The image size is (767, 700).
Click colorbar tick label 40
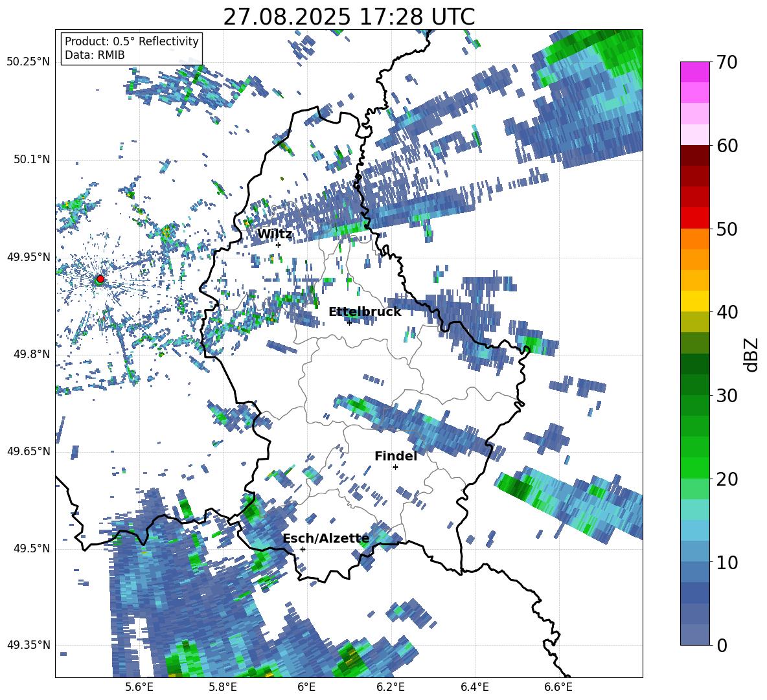pyautogui.click(x=727, y=312)
